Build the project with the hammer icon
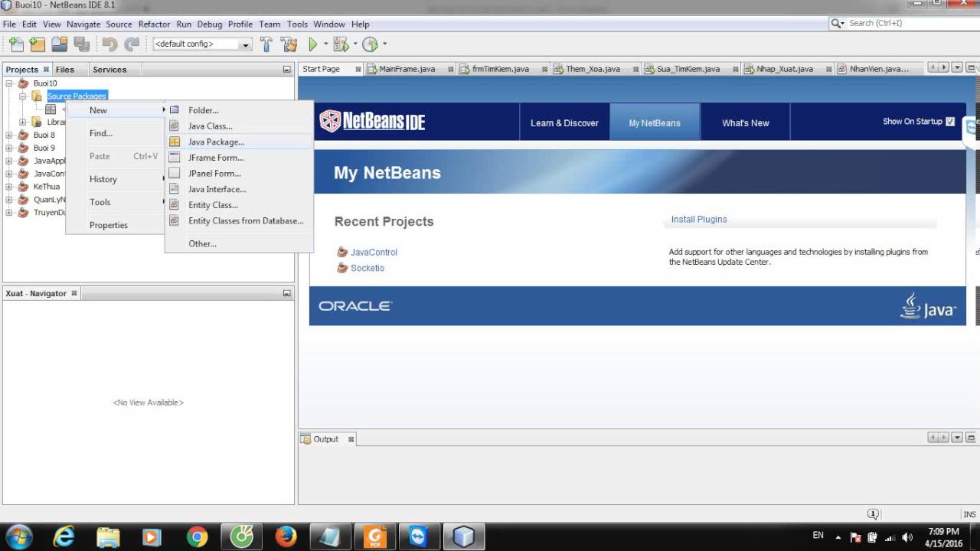 (x=266, y=44)
